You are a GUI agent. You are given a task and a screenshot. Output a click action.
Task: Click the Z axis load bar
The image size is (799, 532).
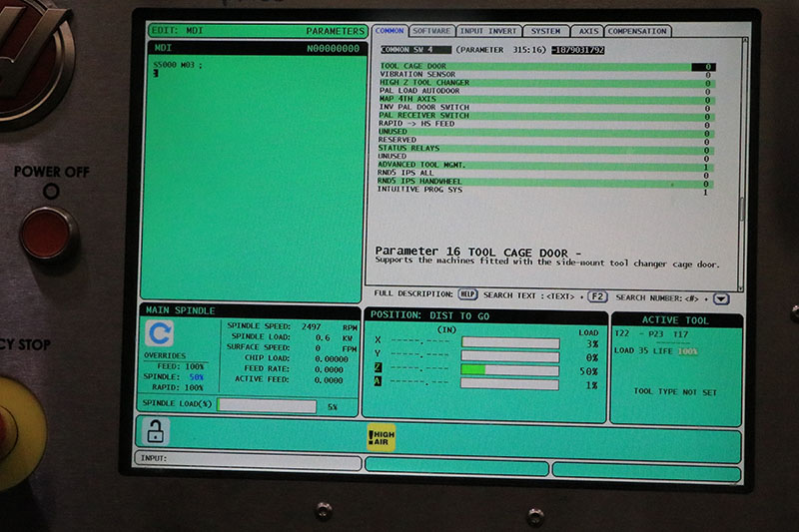pos(510,369)
